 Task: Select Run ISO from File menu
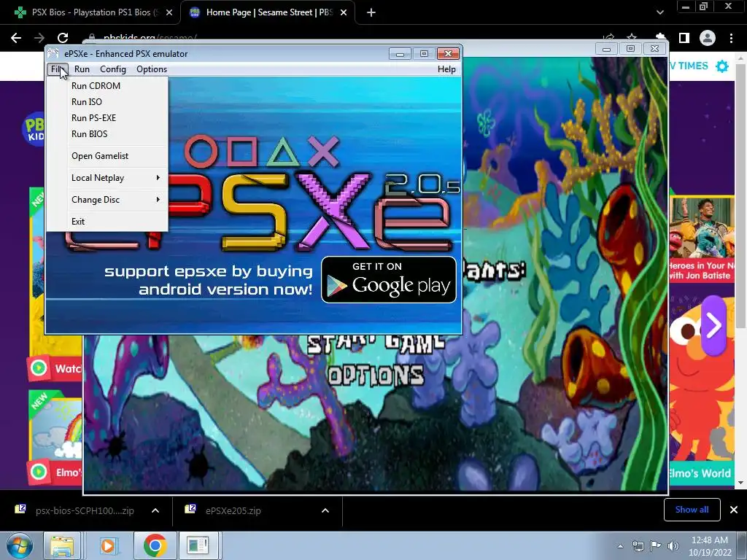(107, 102)
